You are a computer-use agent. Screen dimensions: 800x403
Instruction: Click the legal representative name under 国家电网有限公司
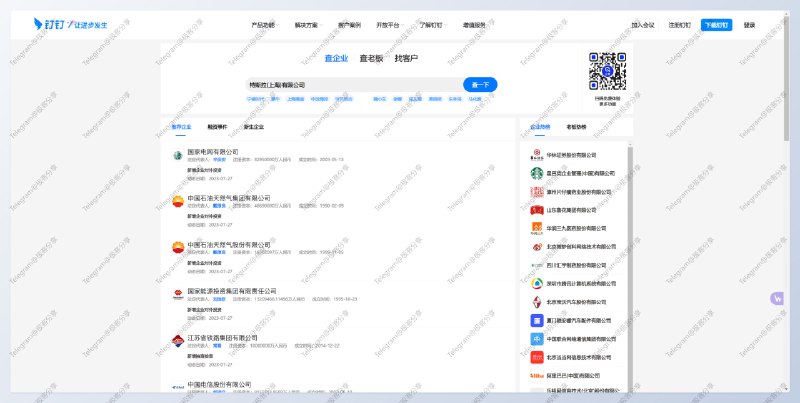tap(219, 160)
